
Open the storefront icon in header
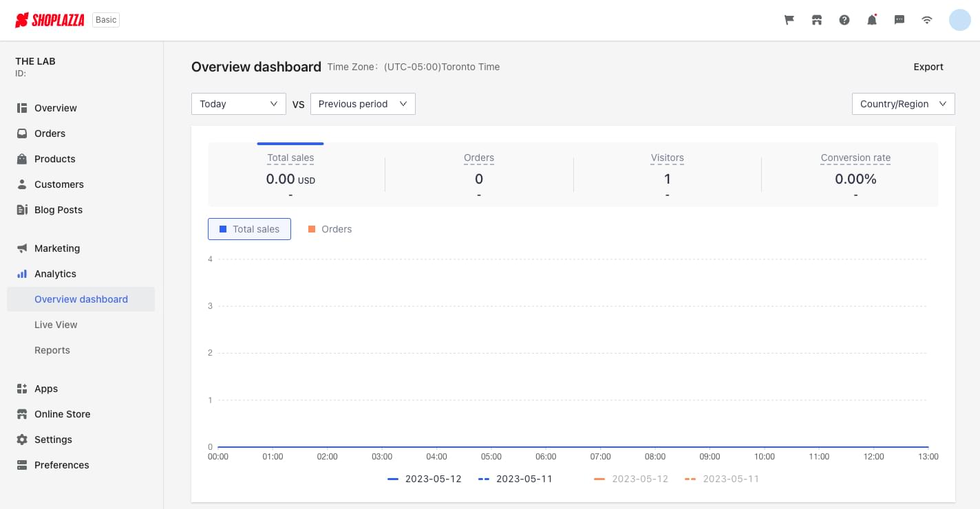tap(817, 20)
